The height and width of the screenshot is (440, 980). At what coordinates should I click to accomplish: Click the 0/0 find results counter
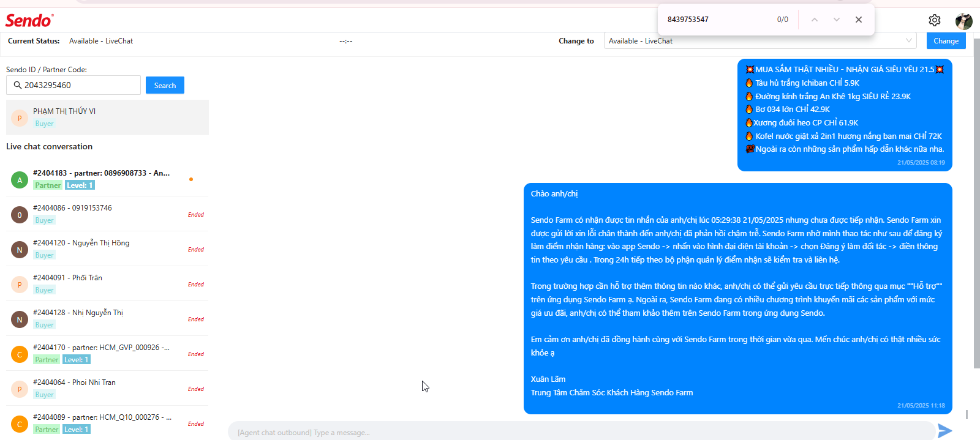tap(783, 20)
